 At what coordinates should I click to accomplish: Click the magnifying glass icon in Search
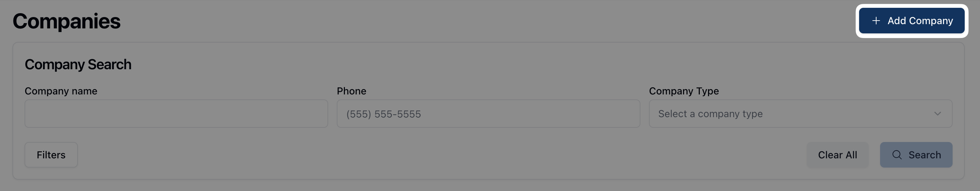coord(897,155)
